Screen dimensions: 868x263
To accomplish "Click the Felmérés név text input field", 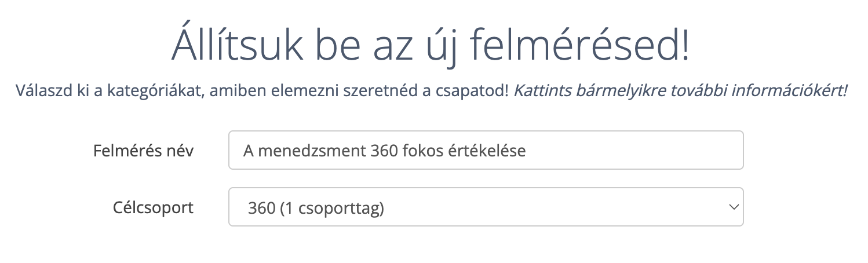I will [486, 151].
